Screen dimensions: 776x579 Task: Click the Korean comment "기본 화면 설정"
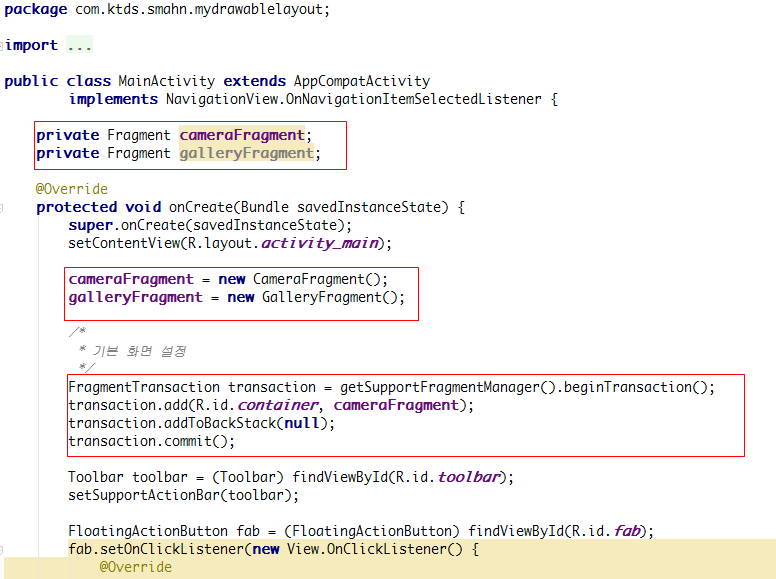[x=139, y=351]
